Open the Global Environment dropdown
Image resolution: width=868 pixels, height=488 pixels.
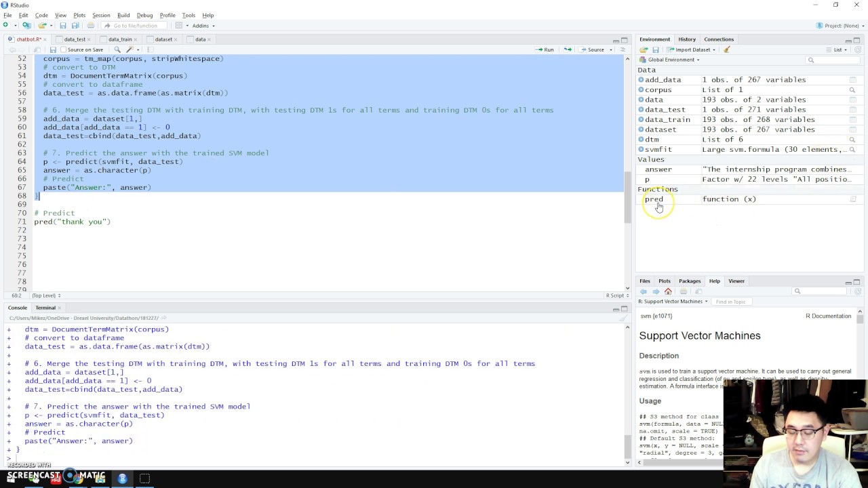tap(669, 60)
